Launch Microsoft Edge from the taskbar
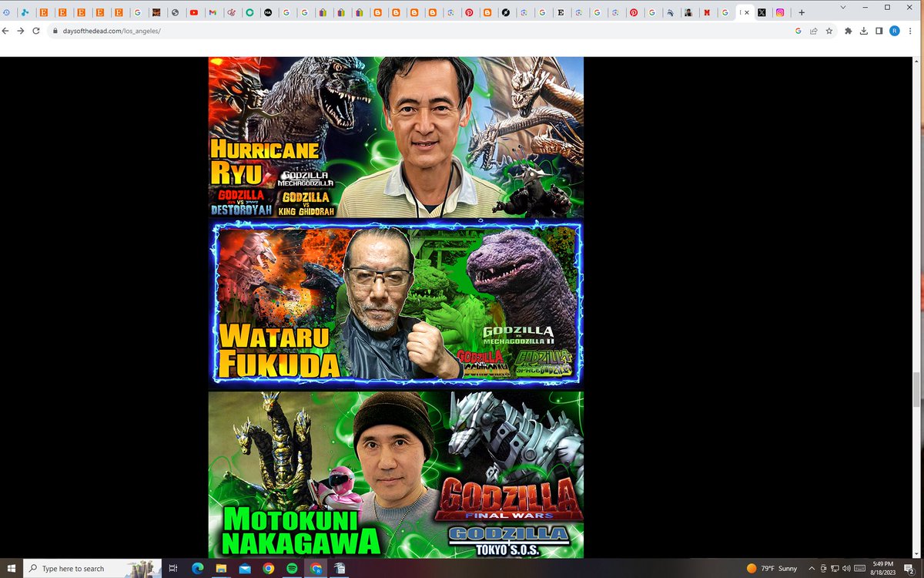The image size is (924, 578). [x=197, y=569]
